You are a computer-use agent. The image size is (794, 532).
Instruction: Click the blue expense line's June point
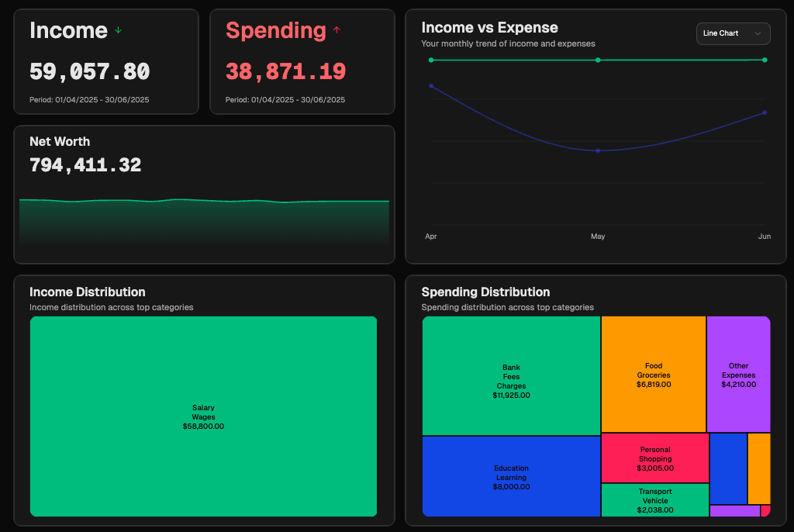pyautogui.click(x=765, y=112)
